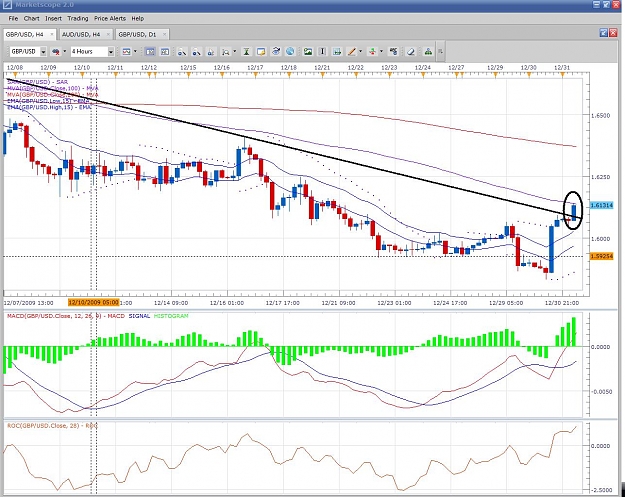Click the EMA(GBP/USD.High,15) indicator label
625x497 pixels.
tap(49, 107)
